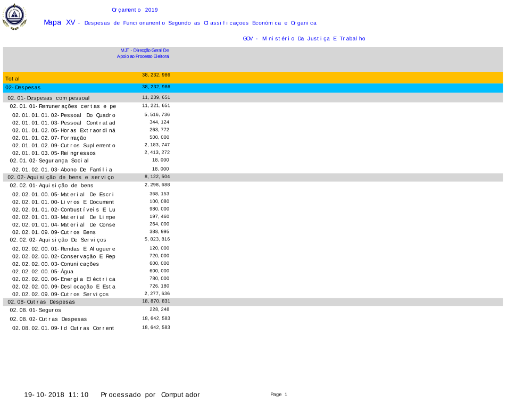
Task: Select the 'Orçamento 2019' header text
Action: pos(135,10)
